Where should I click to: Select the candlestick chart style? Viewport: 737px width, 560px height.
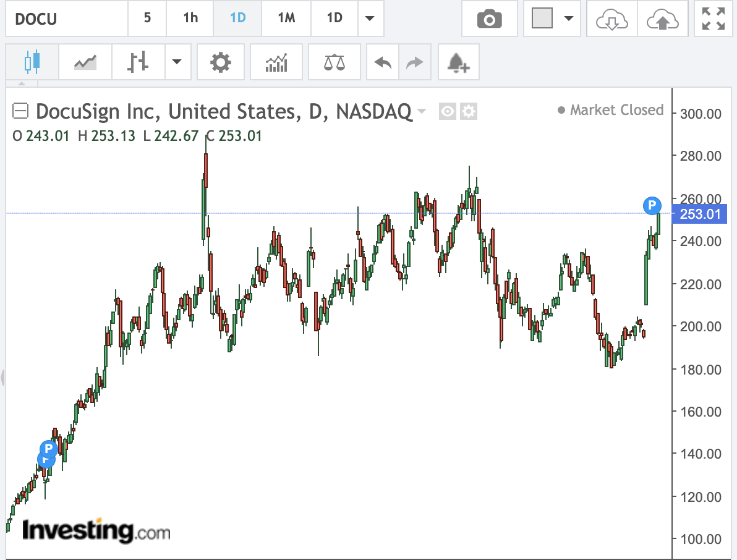32,62
